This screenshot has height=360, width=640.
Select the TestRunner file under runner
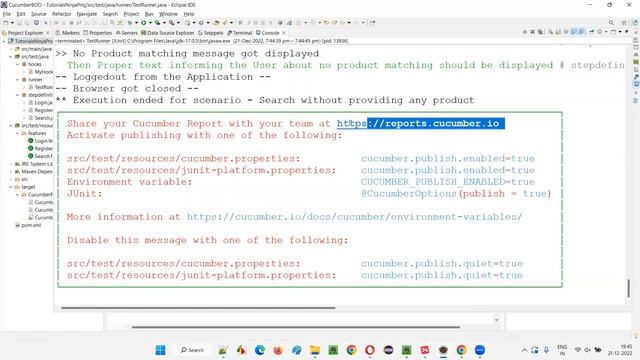41,87
